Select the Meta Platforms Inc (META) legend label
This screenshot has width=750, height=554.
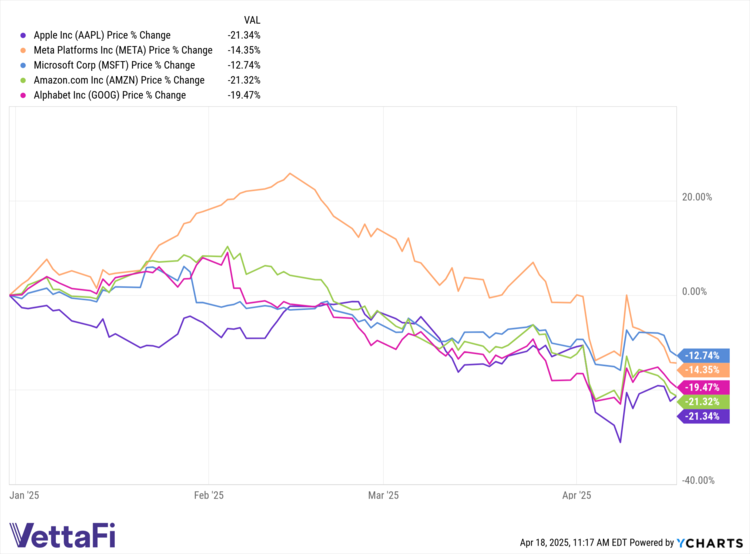point(122,49)
